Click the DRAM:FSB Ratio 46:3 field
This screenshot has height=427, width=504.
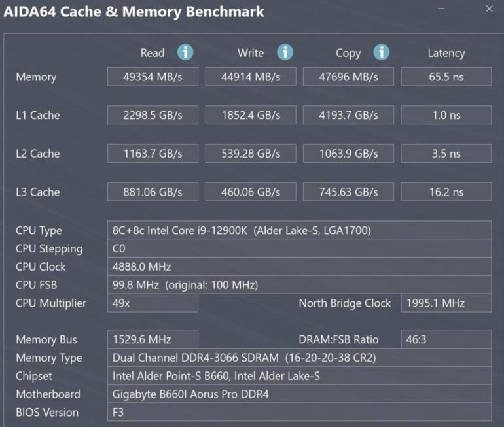(x=446, y=339)
